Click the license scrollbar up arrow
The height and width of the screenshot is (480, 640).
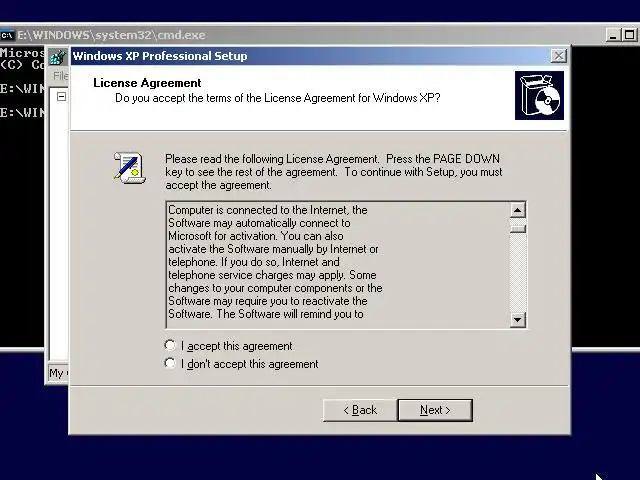[x=518, y=210]
